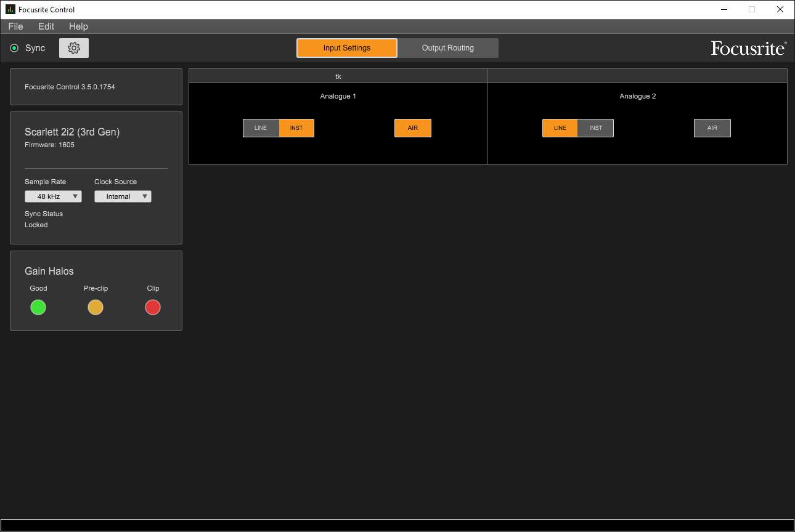Switch to the Output Routing tab
This screenshot has height=532, width=795.
(448, 48)
